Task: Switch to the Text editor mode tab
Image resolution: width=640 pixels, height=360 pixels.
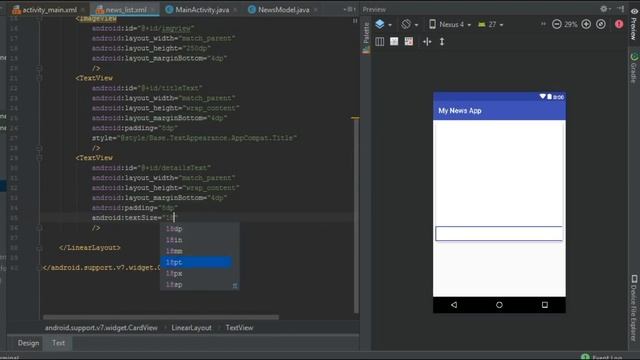Action: 58,343
